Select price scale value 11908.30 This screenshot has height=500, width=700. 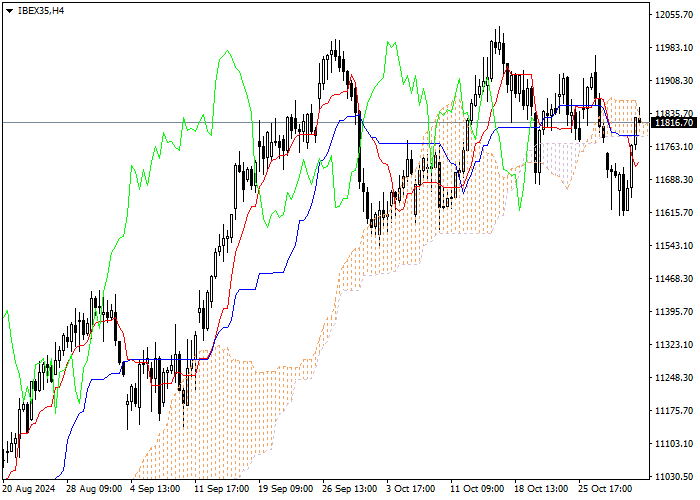tap(674, 81)
